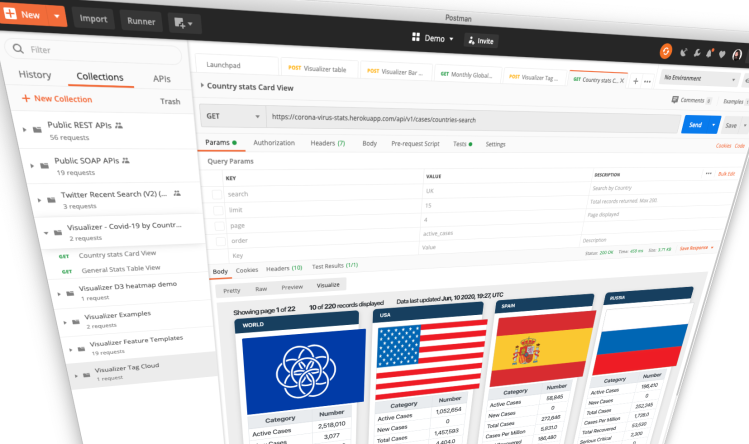The width and height of the screenshot is (749, 444).
Task: Click the orange New button
Action: point(23,14)
